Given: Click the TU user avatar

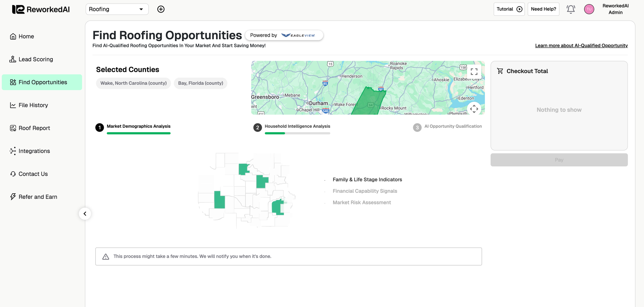Looking at the screenshot, I should click(x=589, y=9).
